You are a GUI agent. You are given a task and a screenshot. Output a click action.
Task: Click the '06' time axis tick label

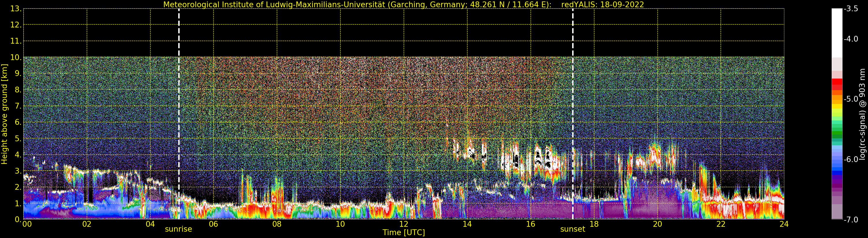point(214,224)
